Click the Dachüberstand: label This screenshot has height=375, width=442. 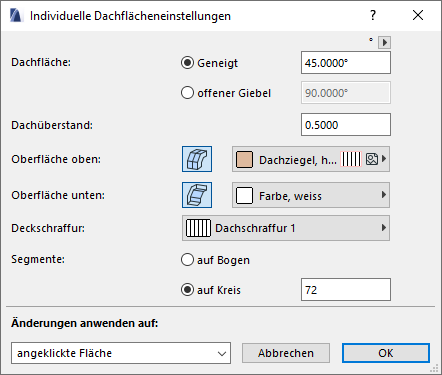pos(52,125)
